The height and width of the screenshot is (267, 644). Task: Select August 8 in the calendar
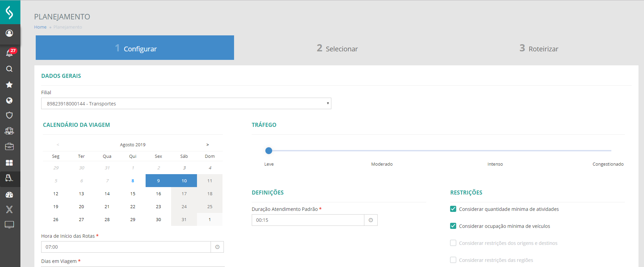pos(133,181)
